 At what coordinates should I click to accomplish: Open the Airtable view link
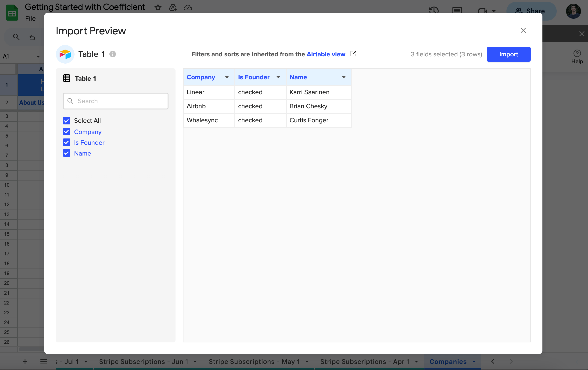click(x=326, y=54)
